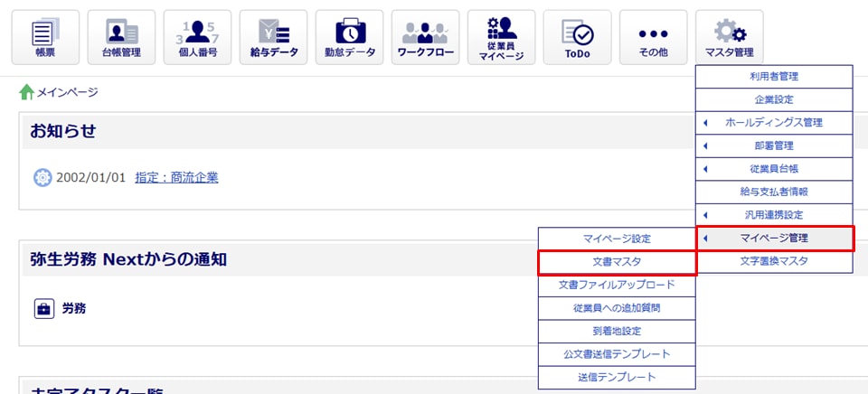Open the マスタ管理 gear menu
Image resolution: width=868 pixels, height=394 pixels.
pos(729,37)
